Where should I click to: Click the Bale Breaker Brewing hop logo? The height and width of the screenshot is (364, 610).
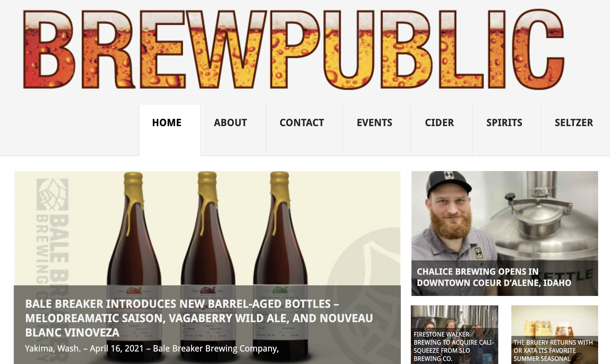pos(52,194)
